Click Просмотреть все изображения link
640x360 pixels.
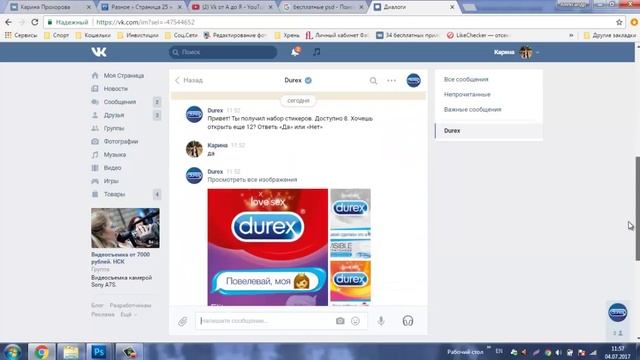coord(252,180)
